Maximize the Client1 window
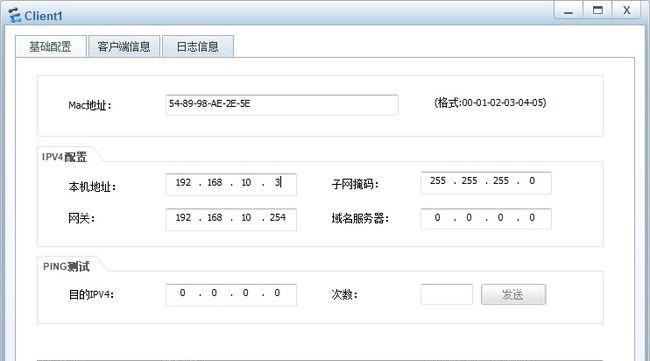The height and width of the screenshot is (361, 650). pyautogui.click(x=597, y=10)
